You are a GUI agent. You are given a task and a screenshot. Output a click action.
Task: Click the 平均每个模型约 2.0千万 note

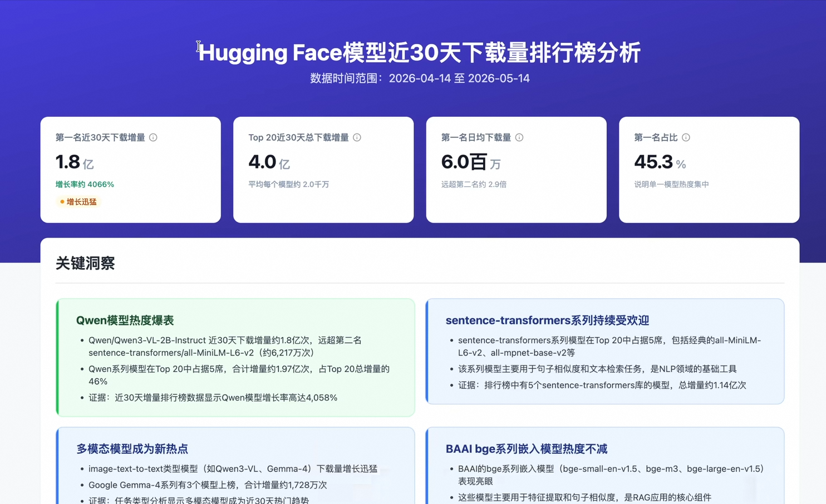289,184
